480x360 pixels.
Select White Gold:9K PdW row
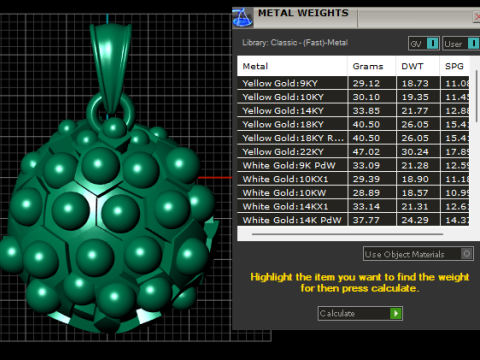[353, 165]
